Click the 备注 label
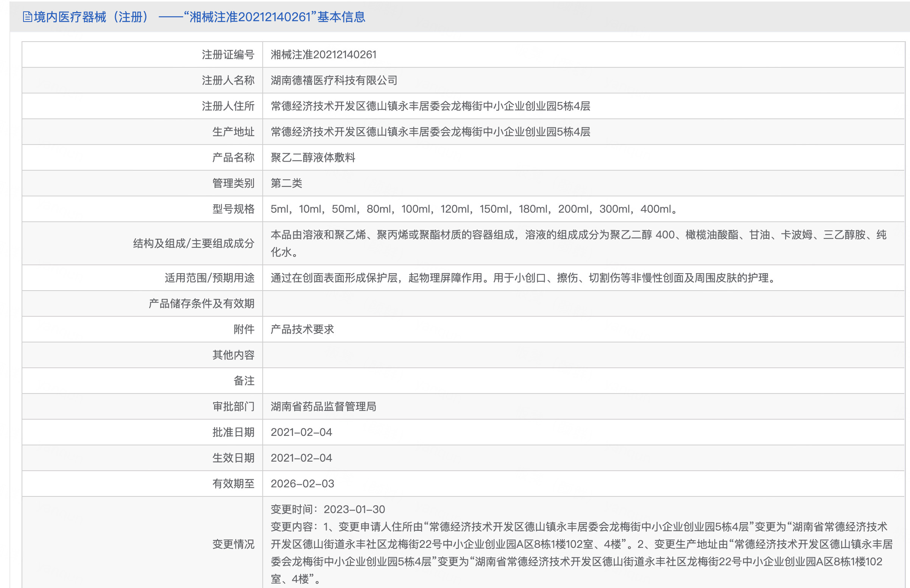Image resolution: width=910 pixels, height=588 pixels. coord(244,381)
